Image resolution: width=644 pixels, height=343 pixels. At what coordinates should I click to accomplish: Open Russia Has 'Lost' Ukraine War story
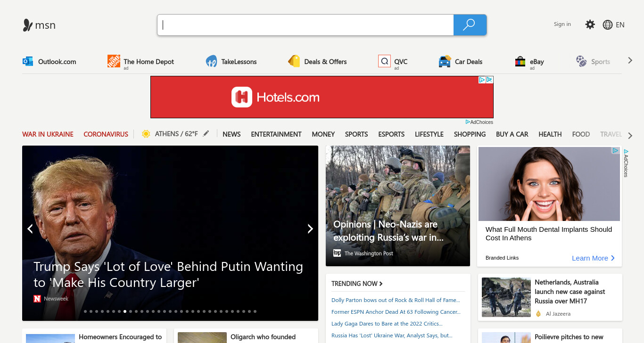click(392, 335)
